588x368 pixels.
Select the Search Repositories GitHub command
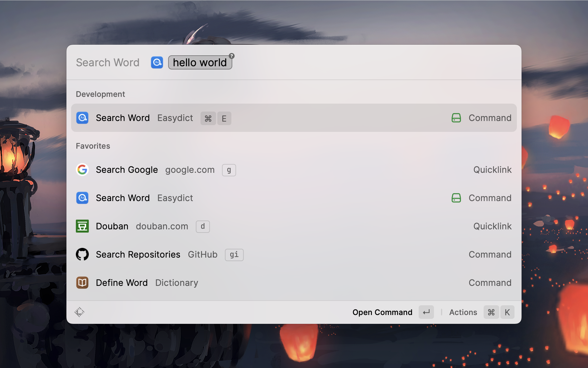tap(294, 254)
